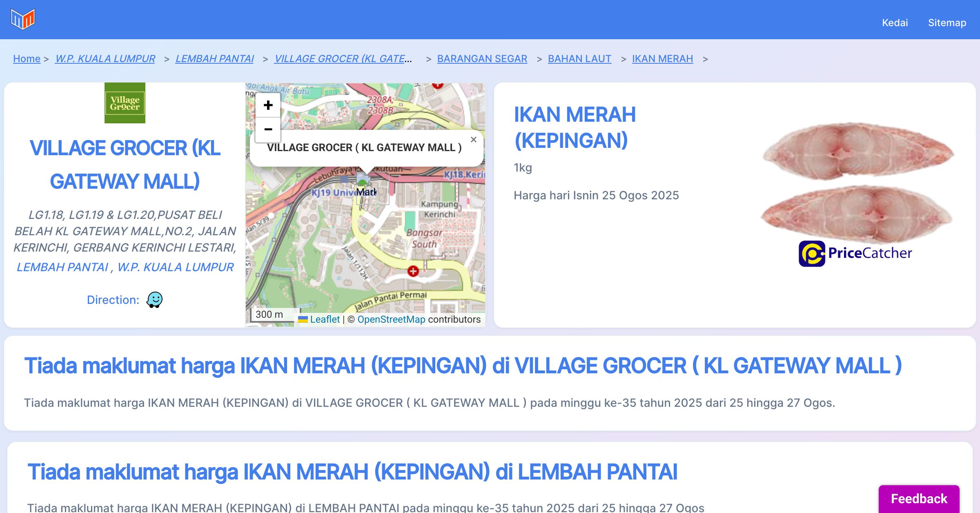
Task: Click 'Harga hari Isnin 25 Ogos 2025' text
Action: [x=596, y=195]
